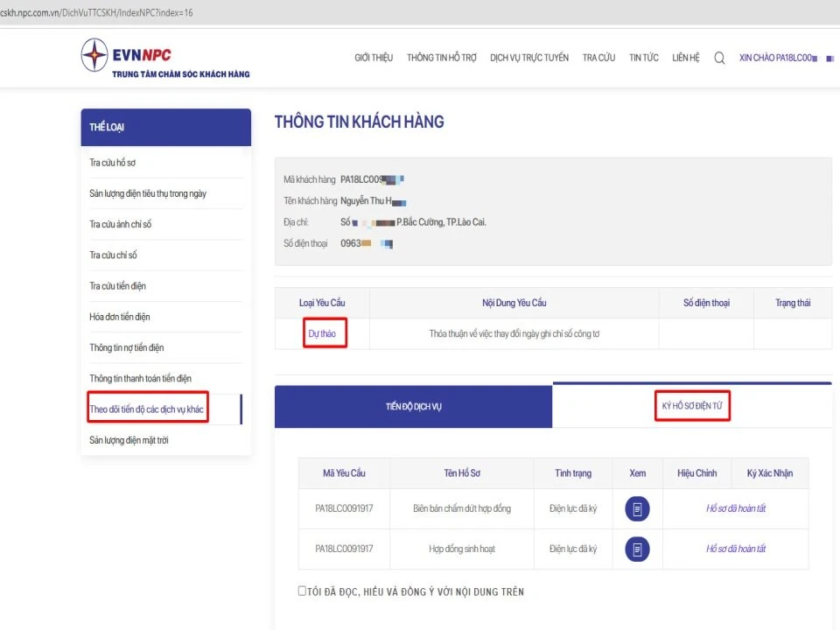Select Tra cứu hồ sơ in sidebar
This screenshot has width=840, height=630.
(113, 163)
